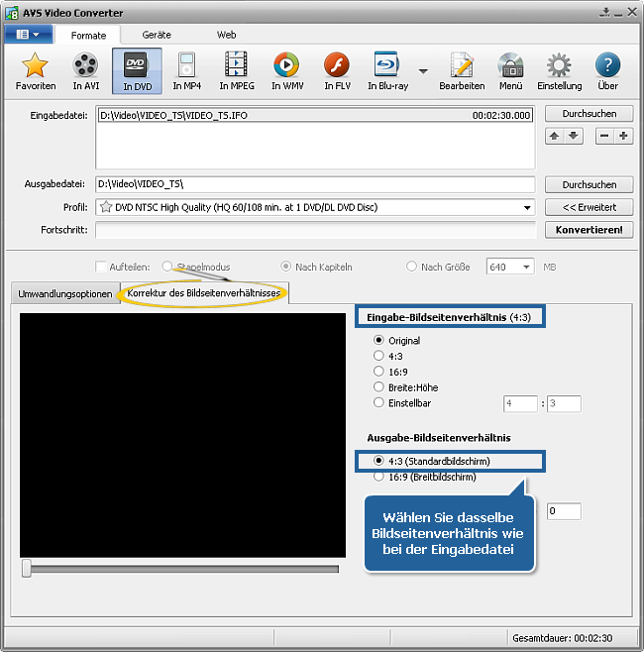Click the Ausgabedatei path field

tap(315, 184)
